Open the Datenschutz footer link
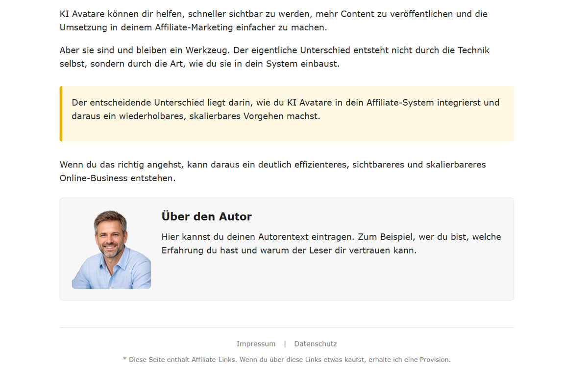Image resolution: width=588 pixels, height=369 pixels. [316, 344]
